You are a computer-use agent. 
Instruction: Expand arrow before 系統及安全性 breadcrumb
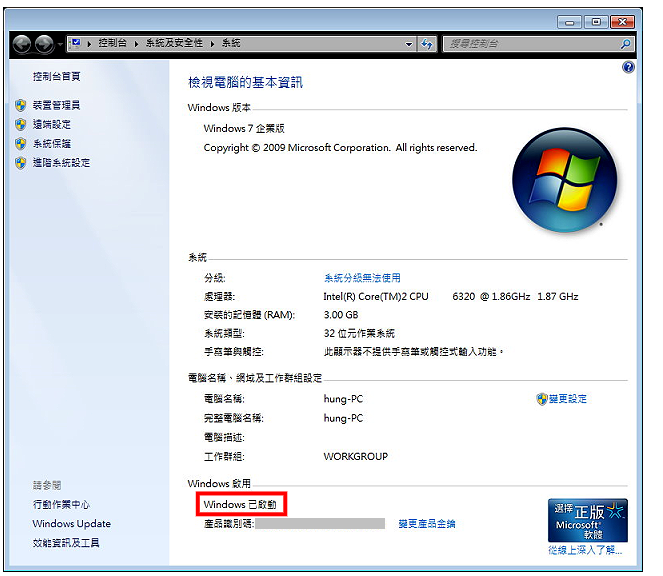pos(137,44)
